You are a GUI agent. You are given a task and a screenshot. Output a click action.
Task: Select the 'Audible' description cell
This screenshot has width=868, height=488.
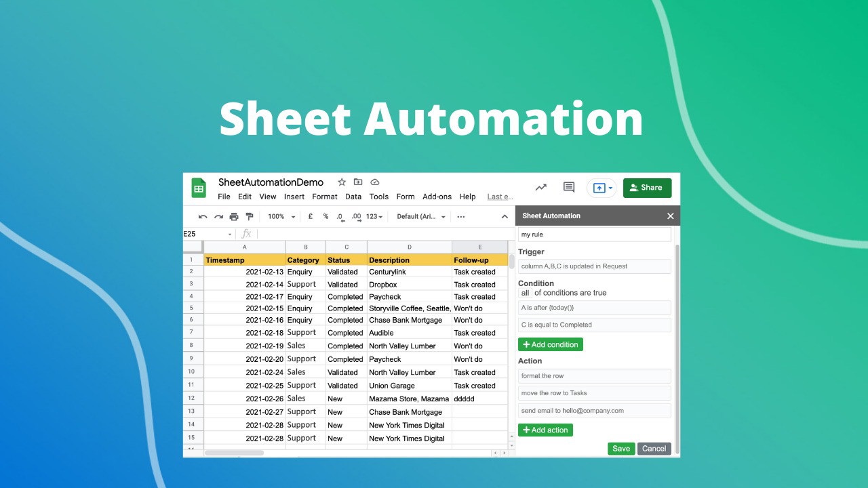[x=410, y=333]
